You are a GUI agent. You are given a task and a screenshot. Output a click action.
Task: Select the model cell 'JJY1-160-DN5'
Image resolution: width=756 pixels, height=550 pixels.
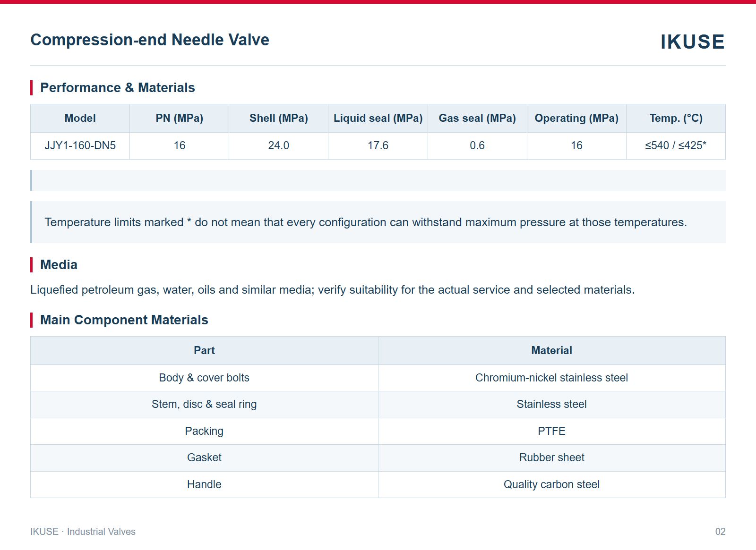pyautogui.click(x=80, y=145)
